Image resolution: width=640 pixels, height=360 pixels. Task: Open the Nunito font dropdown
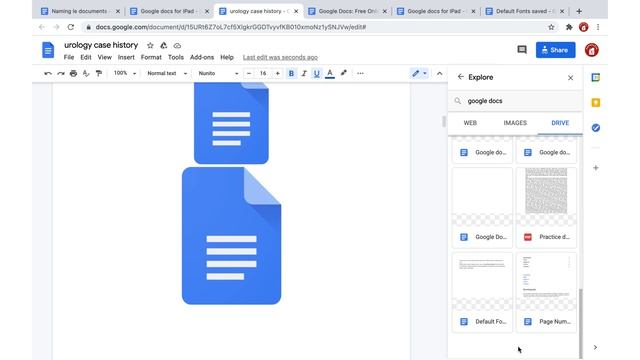(218, 73)
